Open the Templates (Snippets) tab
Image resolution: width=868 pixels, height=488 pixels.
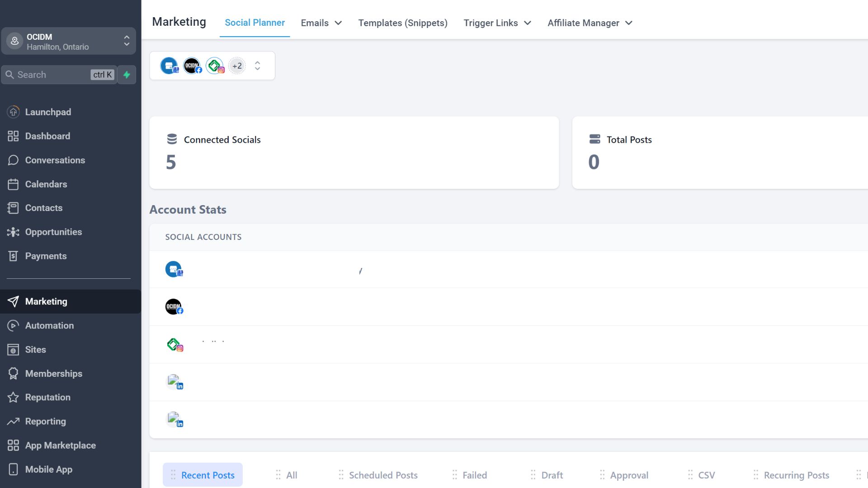pos(402,23)
